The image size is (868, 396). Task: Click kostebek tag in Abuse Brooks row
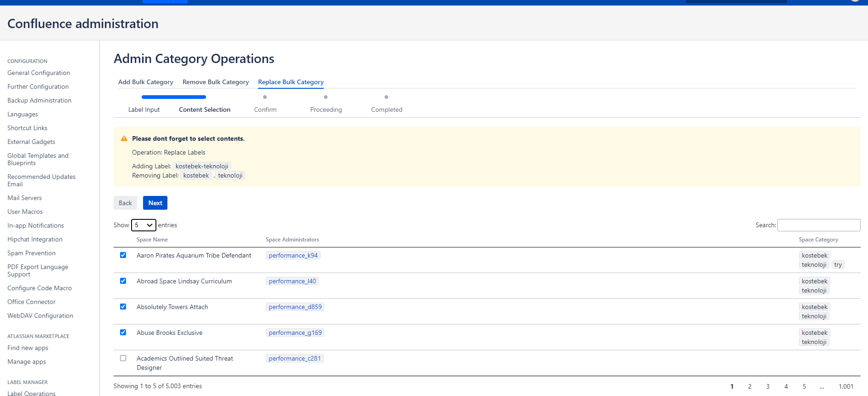814,333
